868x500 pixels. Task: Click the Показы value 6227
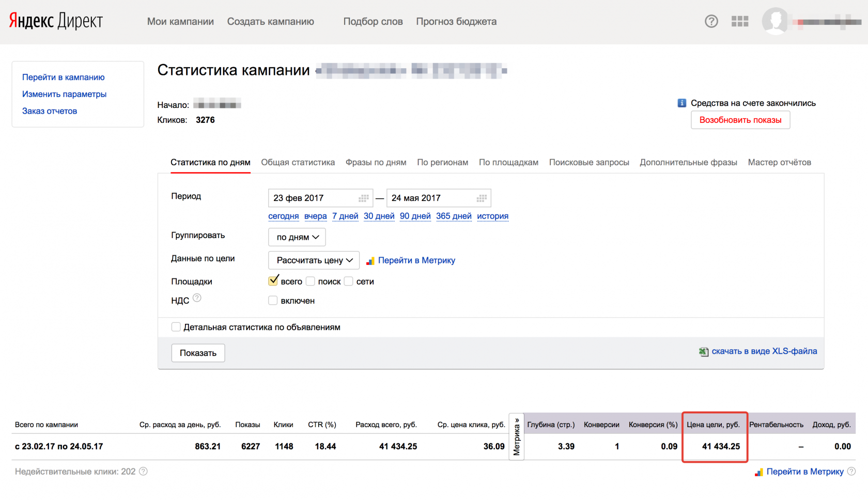tap(251, 446)
